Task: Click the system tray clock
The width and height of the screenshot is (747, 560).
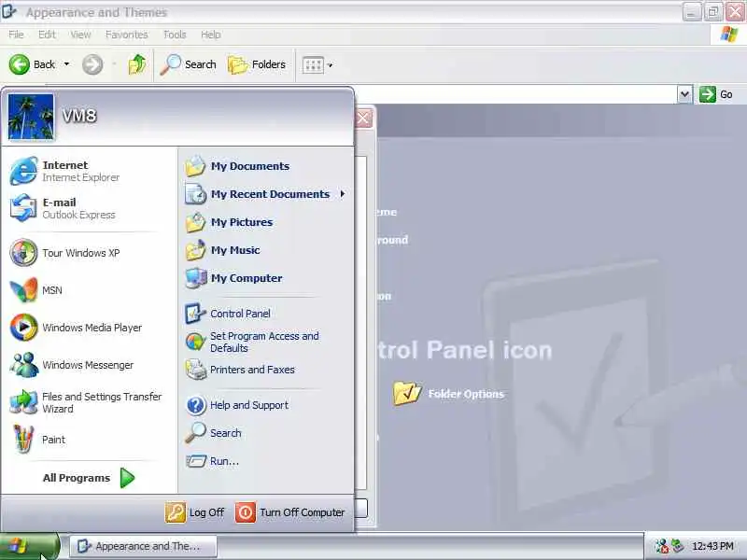Action: click(x=712, y=546)
